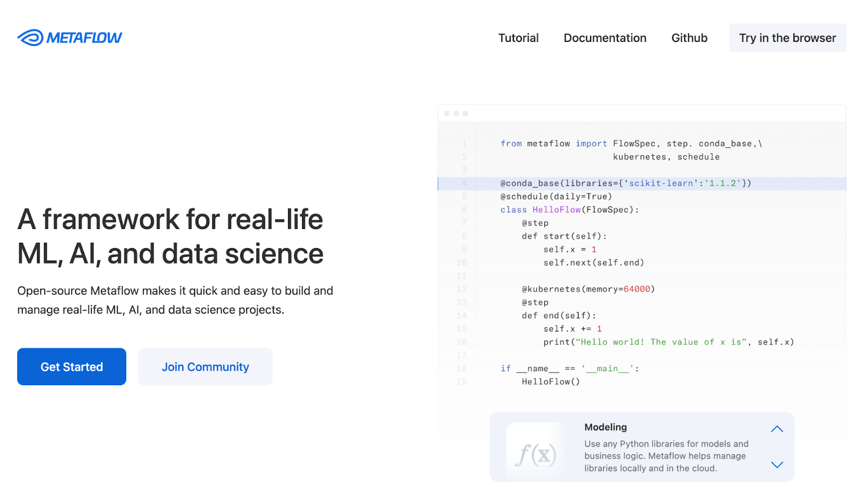Click the middle dot in code window titlebar

click(x=456, y=114)
